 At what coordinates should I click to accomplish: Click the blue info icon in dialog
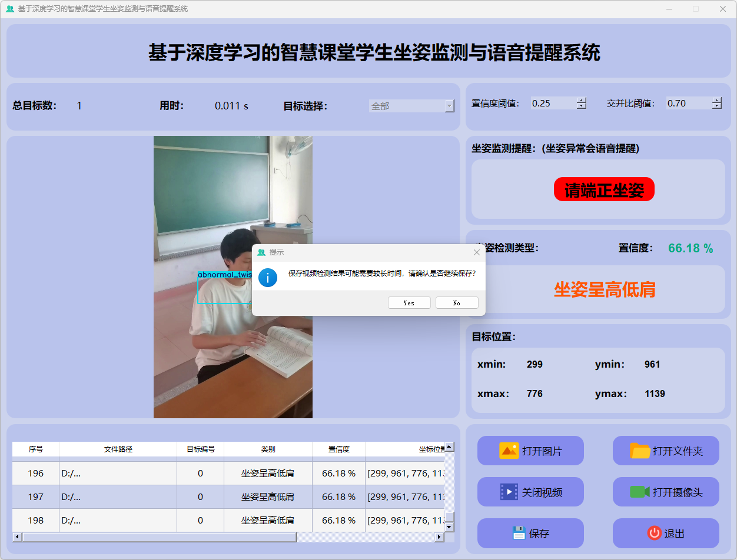pos(268,277)
